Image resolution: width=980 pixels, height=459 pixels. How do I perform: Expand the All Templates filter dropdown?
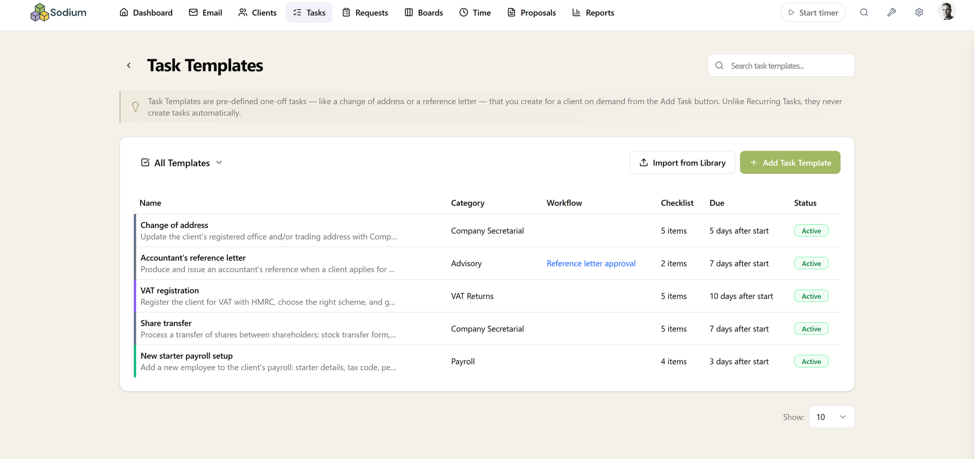click(182, 162)
